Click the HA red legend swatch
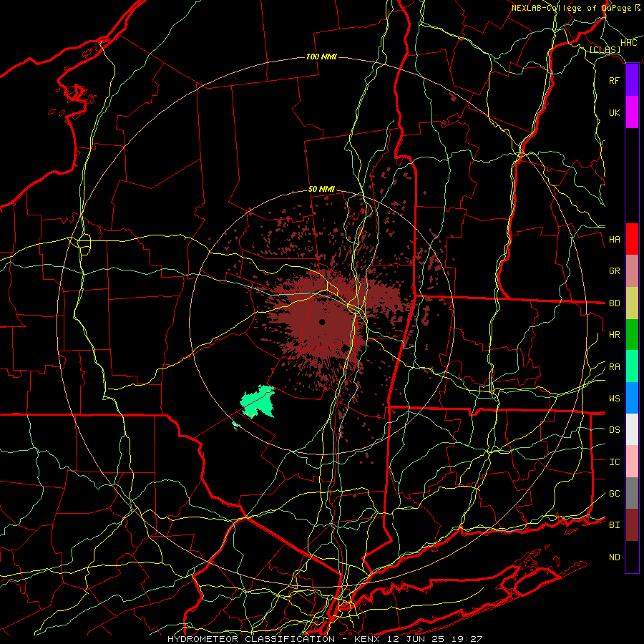644x644 pixels. pos(632,239)
